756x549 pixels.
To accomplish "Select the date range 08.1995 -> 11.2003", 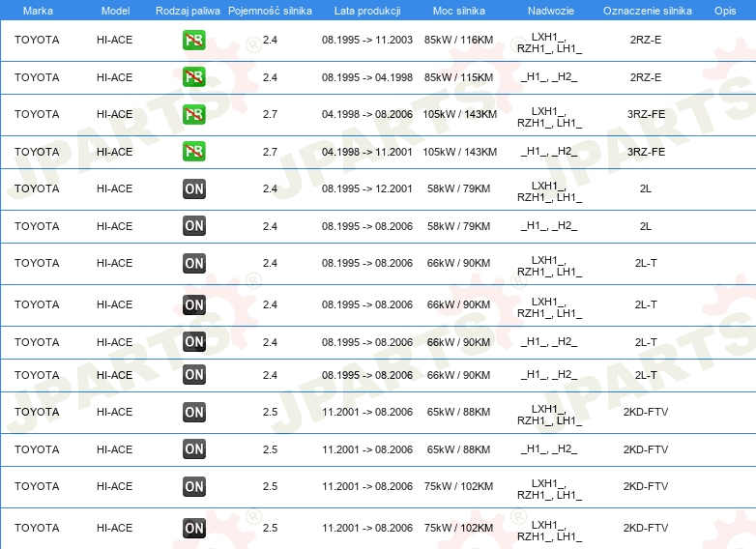I will pyautogui.click(x=367, y=40).
